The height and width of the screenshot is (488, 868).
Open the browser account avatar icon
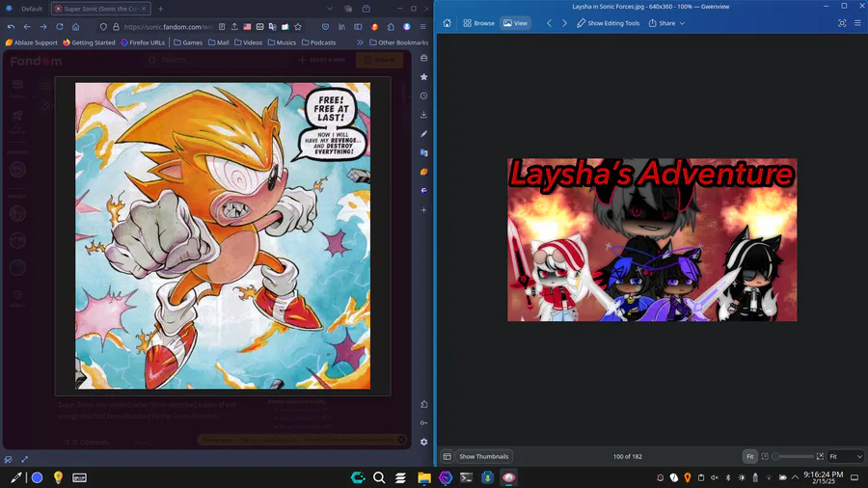tap(407, 27)
